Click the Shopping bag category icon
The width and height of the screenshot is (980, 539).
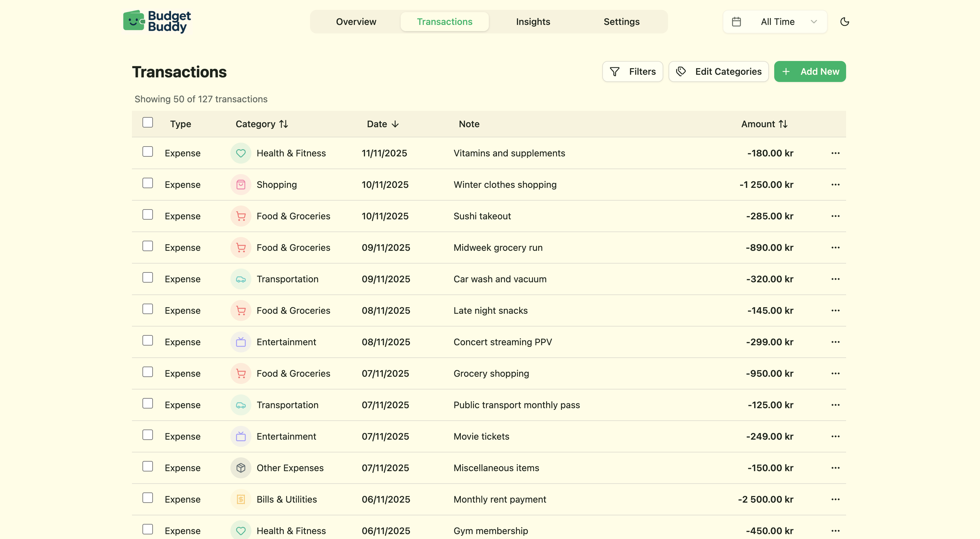pyautogui.click(x=241, y=184)
